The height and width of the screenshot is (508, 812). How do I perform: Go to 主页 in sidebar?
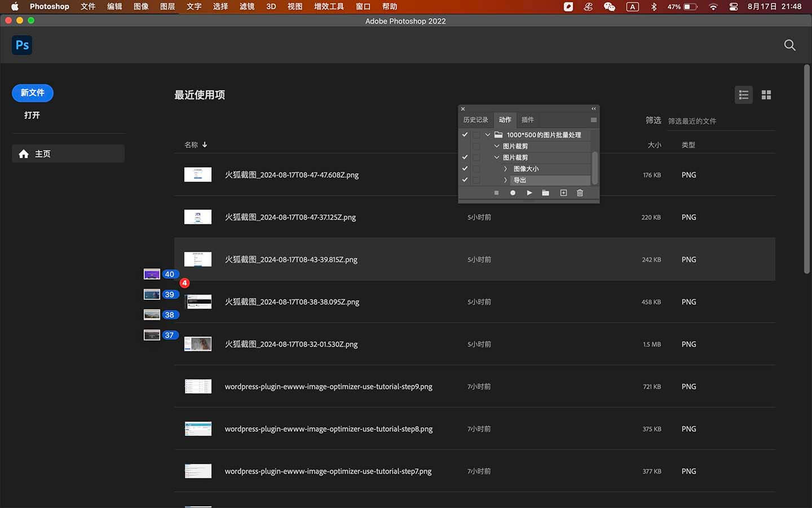[x=68, y=154]
